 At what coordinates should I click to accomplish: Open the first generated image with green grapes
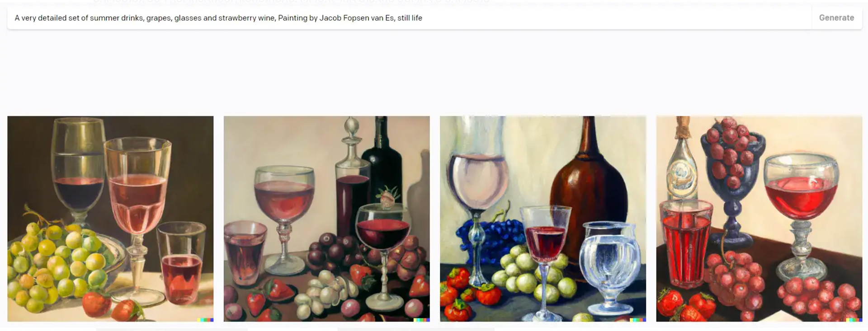(x=110, y=219)
